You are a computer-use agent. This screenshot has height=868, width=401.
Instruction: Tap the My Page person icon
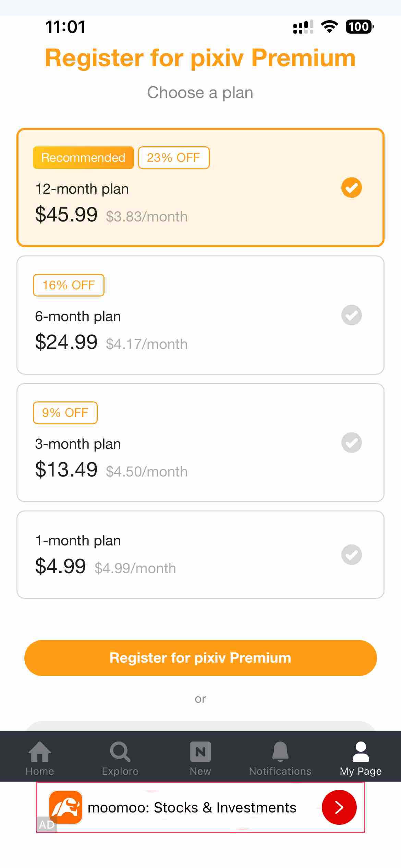click(361, 752)
